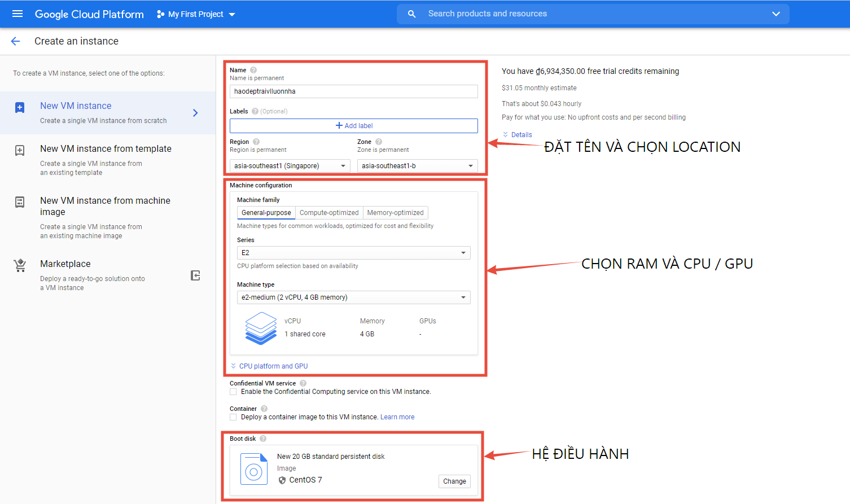Open the Series E2 dropdown
Image resolution: width=850 pixels, height=504 pixels.
354,253
